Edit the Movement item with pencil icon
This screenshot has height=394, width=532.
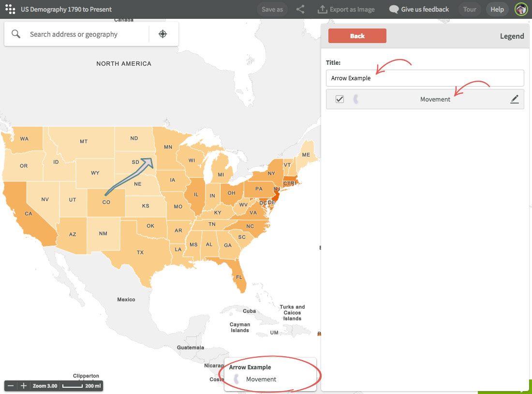tap(515, 99)
